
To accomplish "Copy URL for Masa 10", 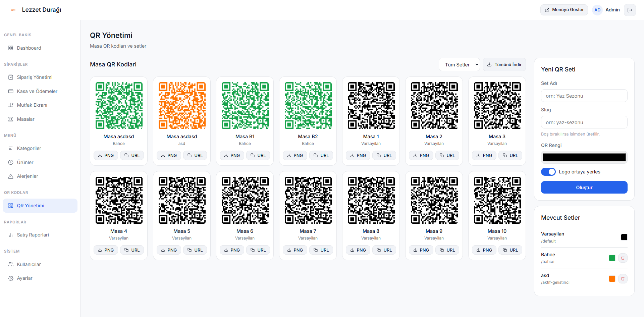I will click(510, 250).
